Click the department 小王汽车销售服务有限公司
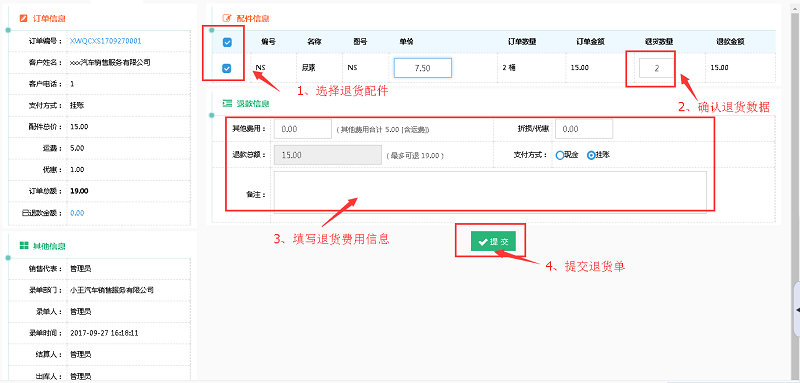 pyautogui.click(x=112, y=290)
